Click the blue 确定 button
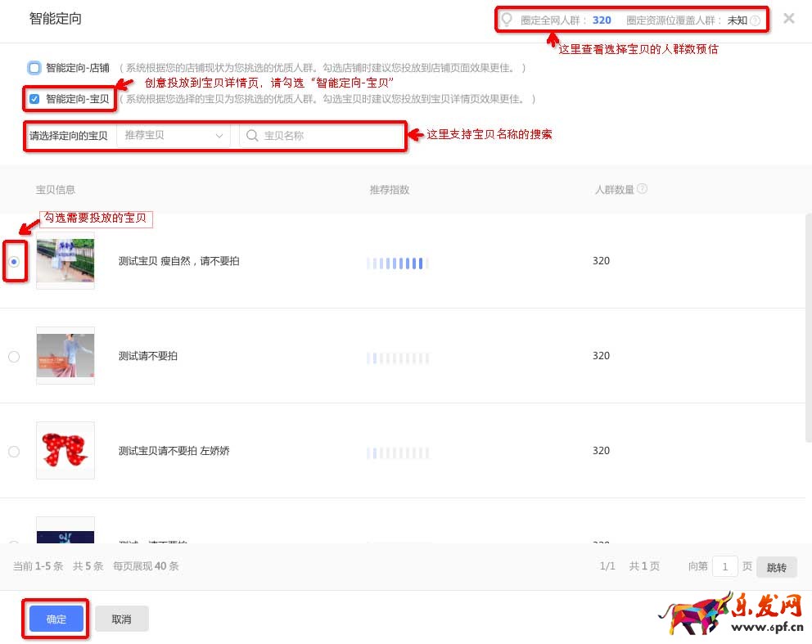Screen dimensions: 812x644 click(x=56, y=619)
